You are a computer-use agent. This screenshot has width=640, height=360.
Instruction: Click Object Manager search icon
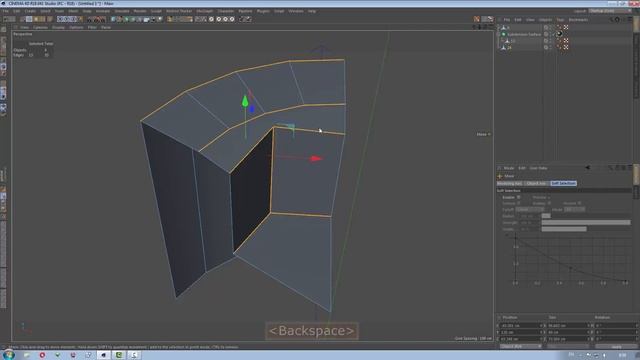coord(611,20)
